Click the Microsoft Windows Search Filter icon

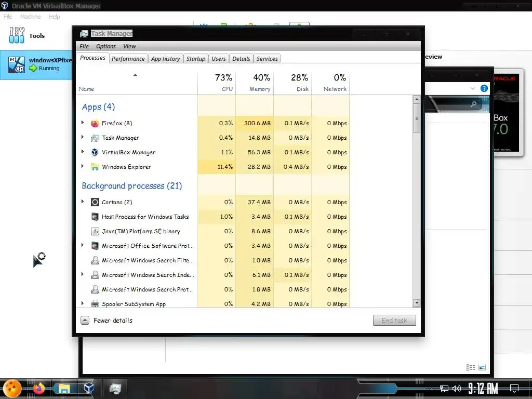point(95,260)
